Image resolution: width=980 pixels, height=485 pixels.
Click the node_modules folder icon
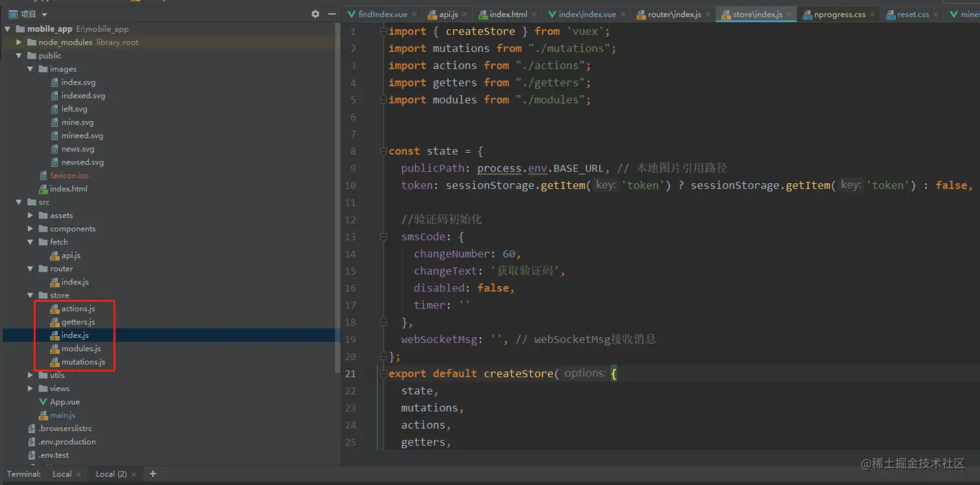click(32, 42)
